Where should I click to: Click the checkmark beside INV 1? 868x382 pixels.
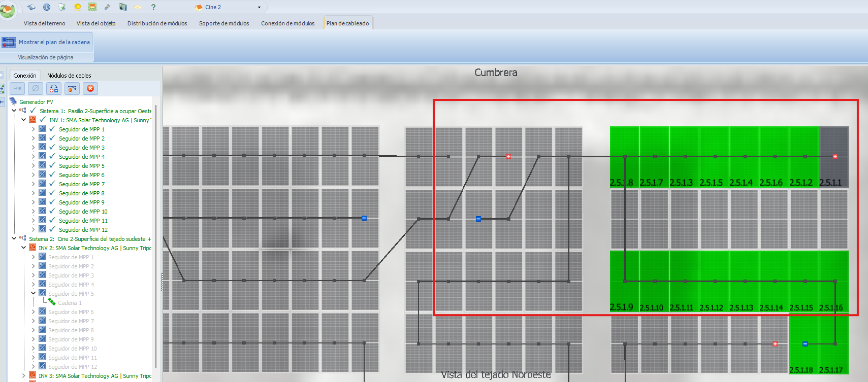(43, 120)
